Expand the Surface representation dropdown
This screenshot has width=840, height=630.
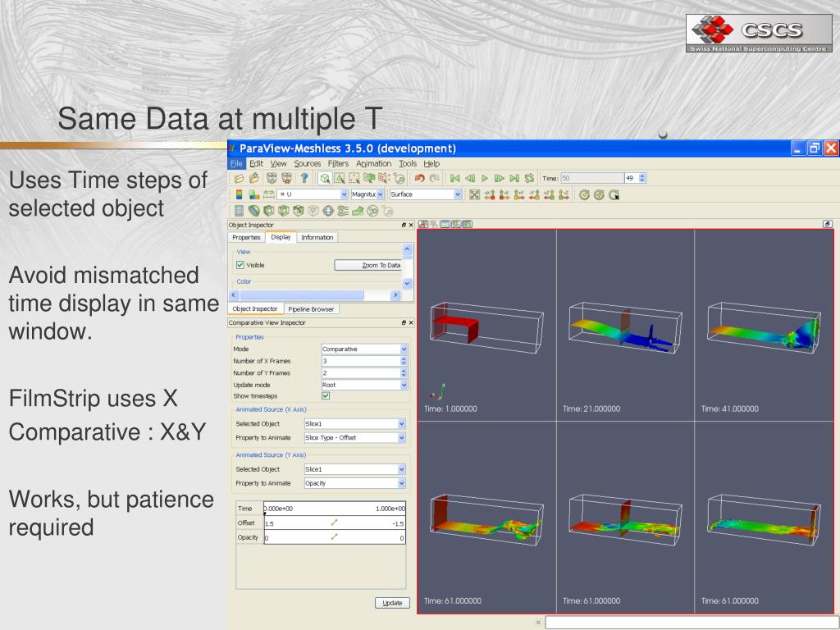426,195
